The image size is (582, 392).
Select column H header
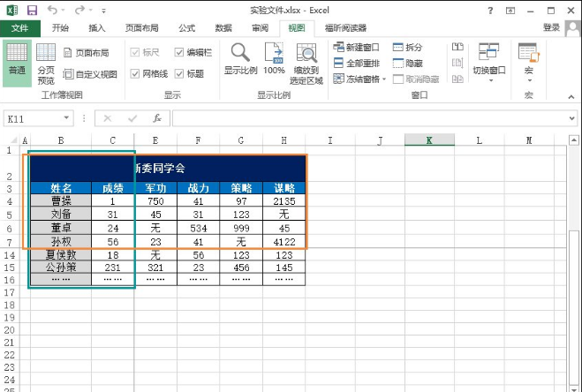284,140
